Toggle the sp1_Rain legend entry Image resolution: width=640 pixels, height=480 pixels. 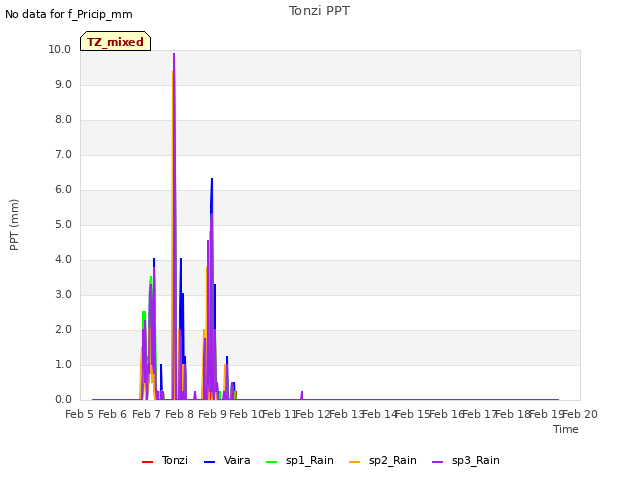[x=300, y=460]
